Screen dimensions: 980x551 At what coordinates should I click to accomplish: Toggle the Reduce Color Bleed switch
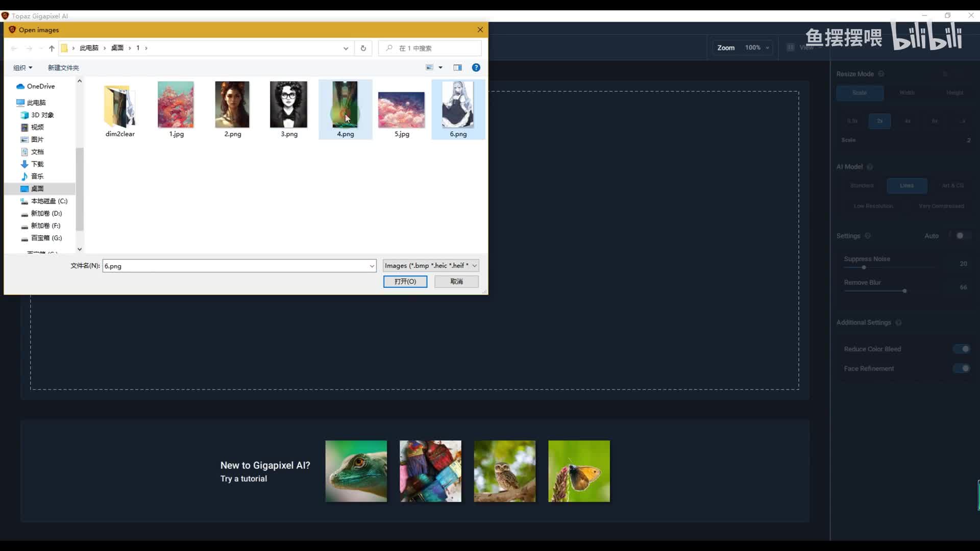pos(962,349)
